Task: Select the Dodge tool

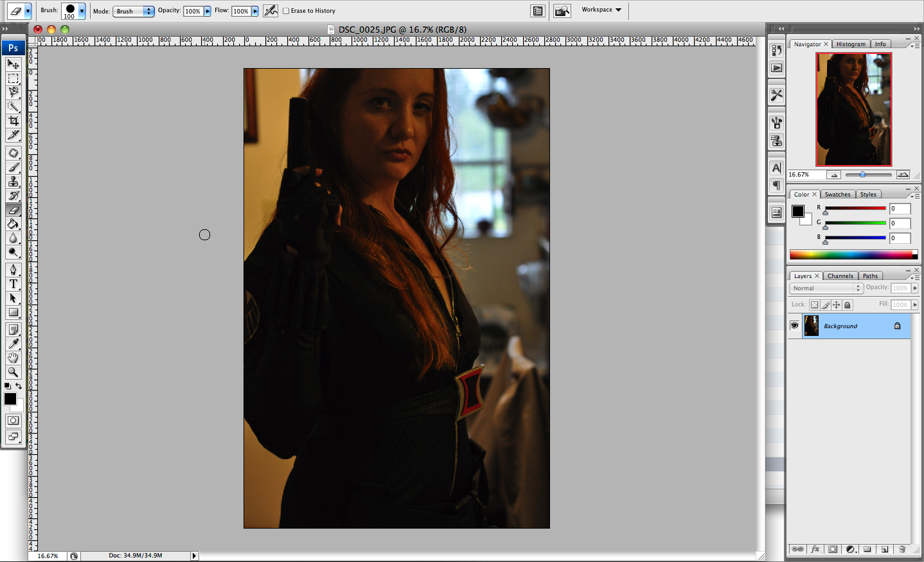Action: click(x=13, y=252)
